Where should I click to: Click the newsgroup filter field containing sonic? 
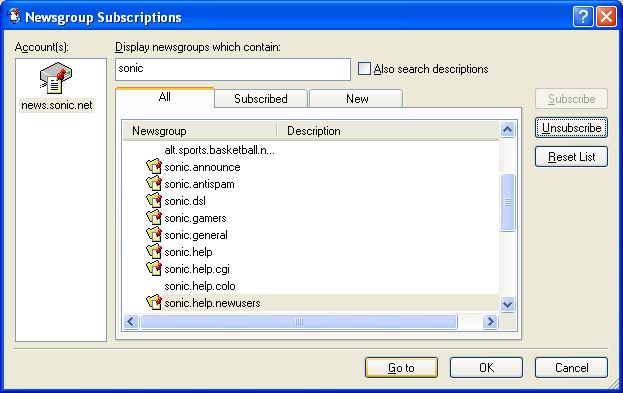pos(233,69)
